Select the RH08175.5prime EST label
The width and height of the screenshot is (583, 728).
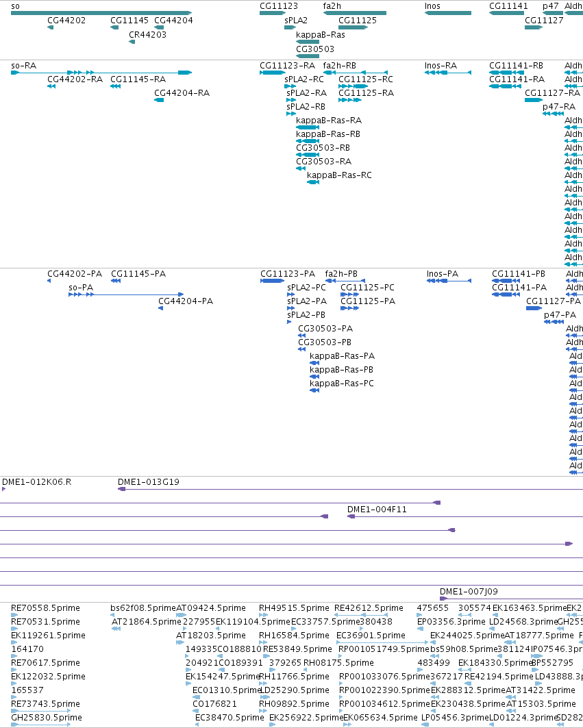(338, 663)
